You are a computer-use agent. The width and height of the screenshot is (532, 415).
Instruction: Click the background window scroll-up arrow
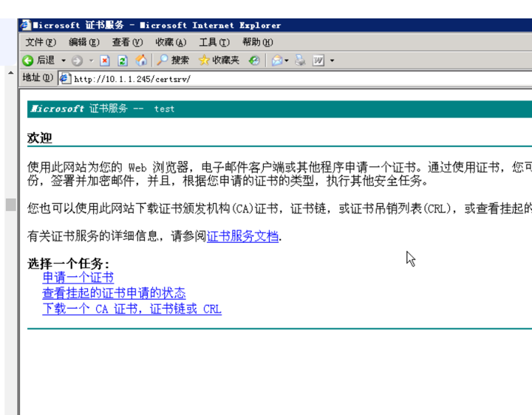coord(11,72)
